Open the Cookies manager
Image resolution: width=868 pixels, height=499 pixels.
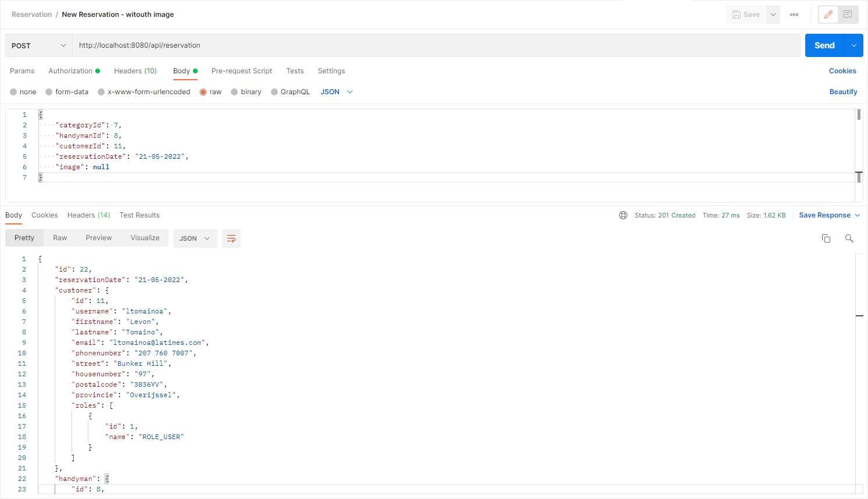842,70
